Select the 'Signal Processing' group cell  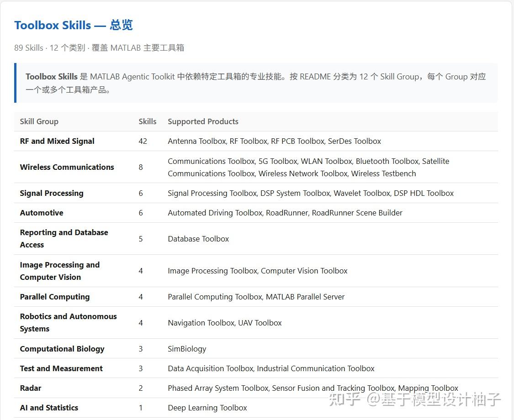coord(52,193)
